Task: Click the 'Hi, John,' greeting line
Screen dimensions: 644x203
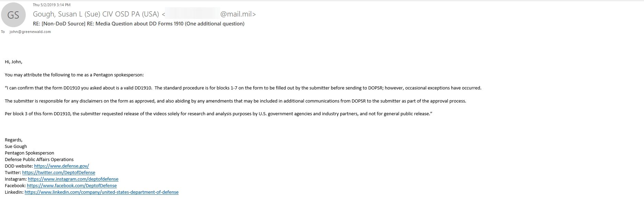Action: 13,62
